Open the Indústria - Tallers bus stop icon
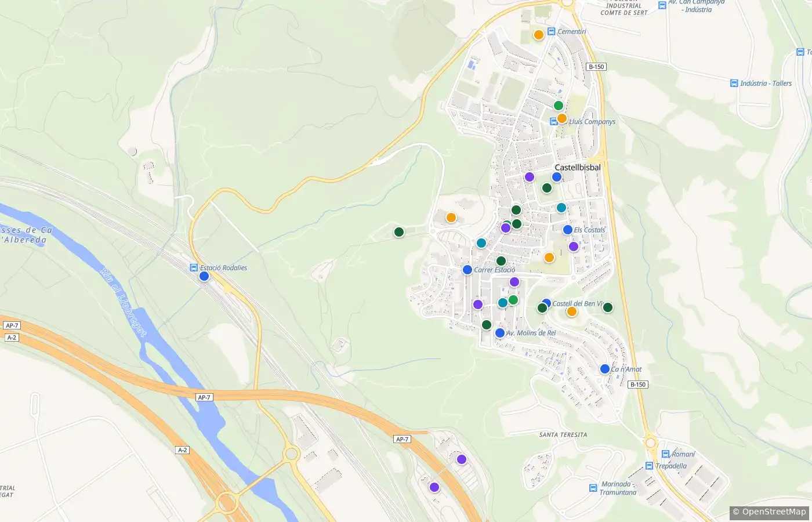812x522 pixels. pyautogui.click(x=734, y=83)
